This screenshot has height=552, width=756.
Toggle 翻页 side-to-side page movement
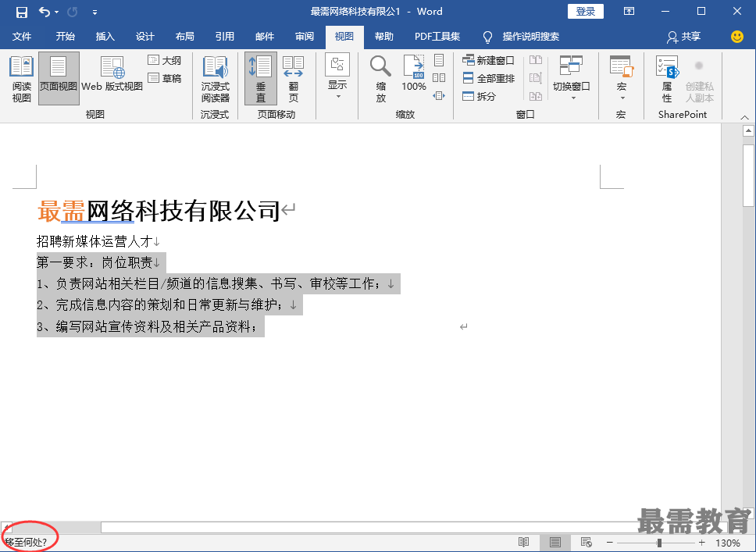point(293,79)
